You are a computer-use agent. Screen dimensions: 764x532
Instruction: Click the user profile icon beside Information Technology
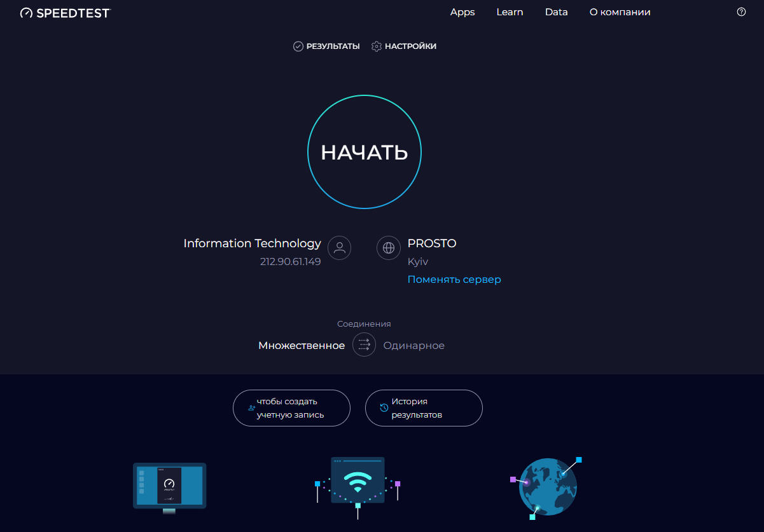339,247
